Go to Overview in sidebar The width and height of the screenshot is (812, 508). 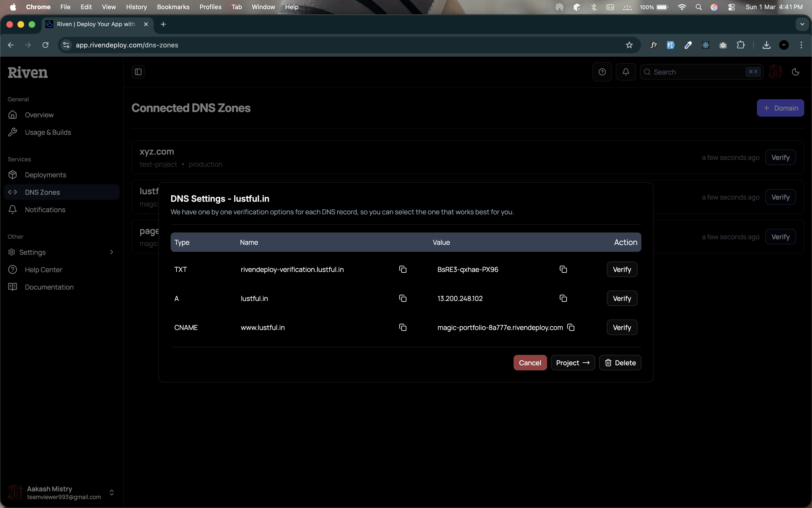pos(62,115)
